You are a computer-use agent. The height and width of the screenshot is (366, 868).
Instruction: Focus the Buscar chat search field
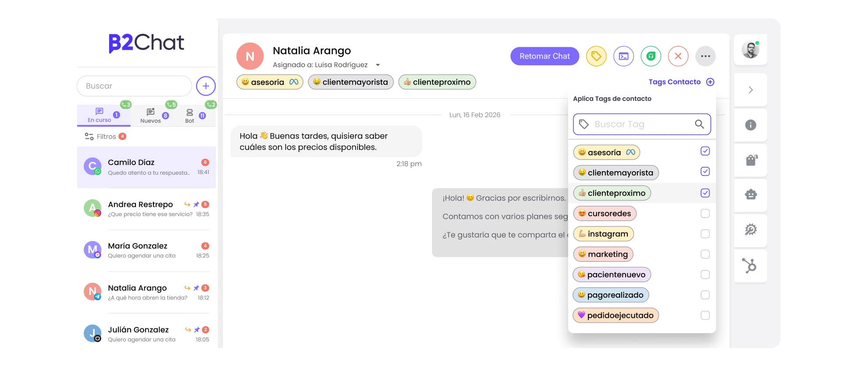(134, 86)
